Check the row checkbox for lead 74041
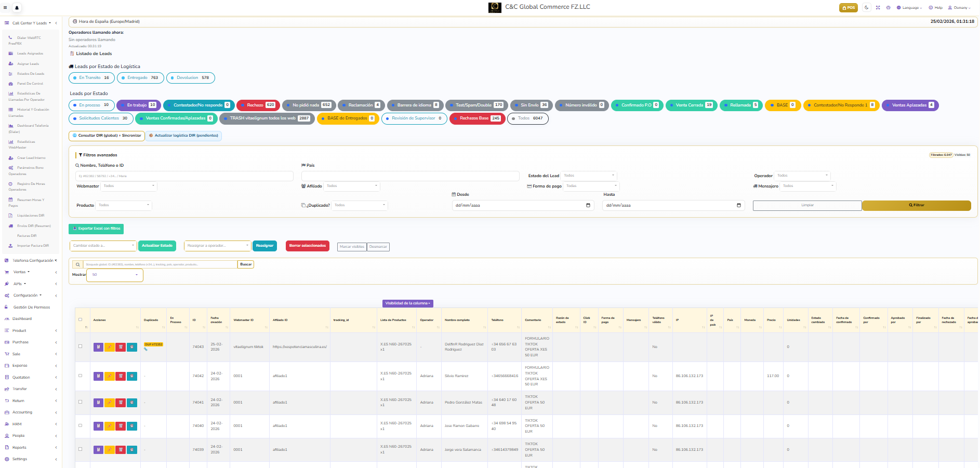Viewport: 980px width, 468px height. (x=81, y=402)
